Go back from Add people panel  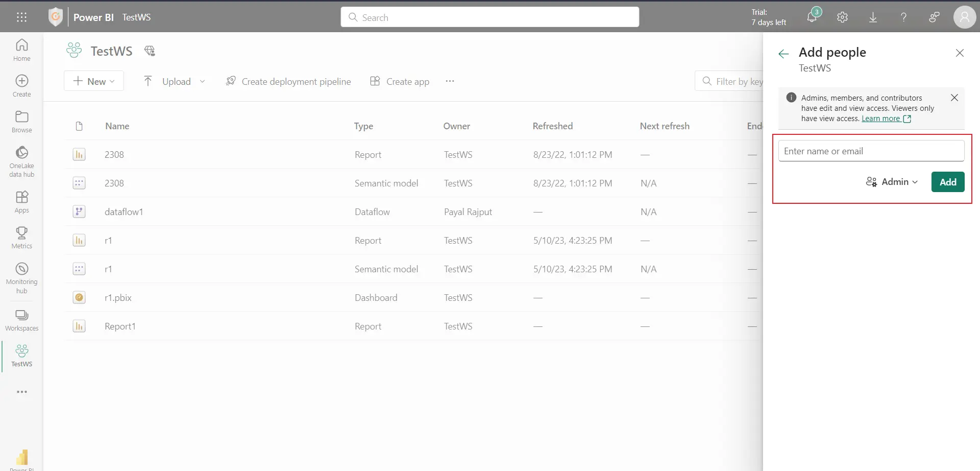click(783, 54)
